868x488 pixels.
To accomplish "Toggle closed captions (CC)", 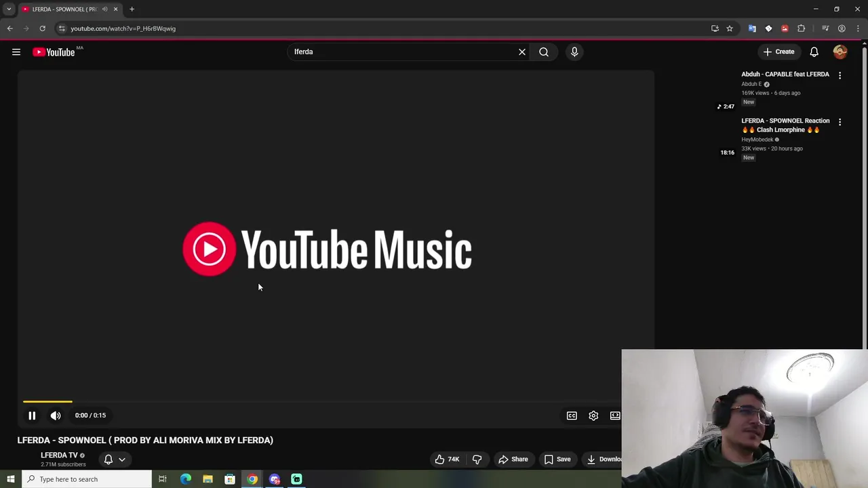I will point(572,415).
